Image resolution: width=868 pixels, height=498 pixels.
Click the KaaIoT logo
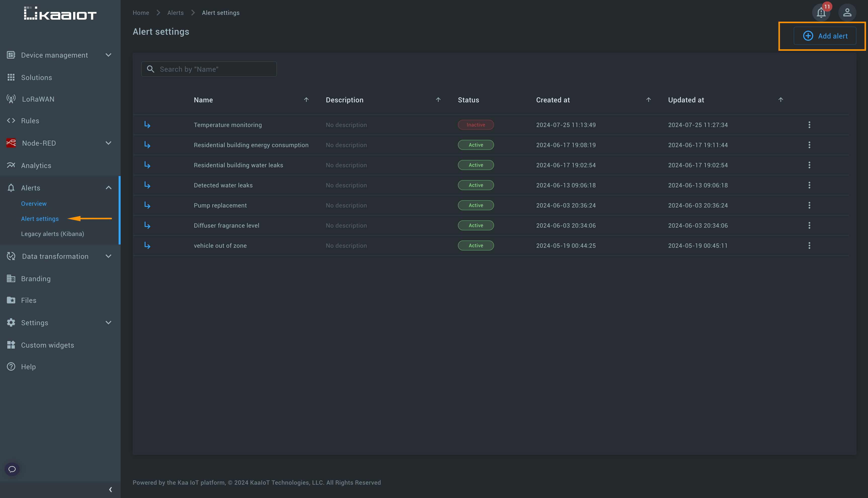(60, 14)
